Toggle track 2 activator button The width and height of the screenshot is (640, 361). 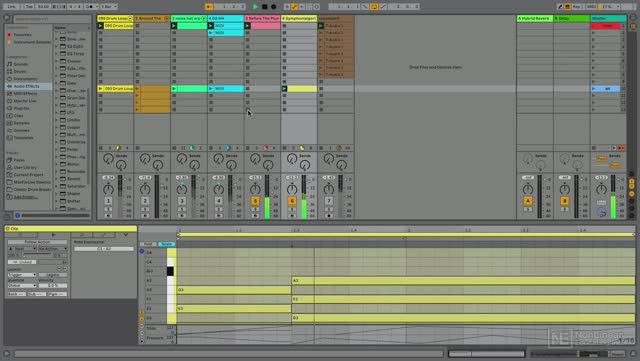point(145,201)
